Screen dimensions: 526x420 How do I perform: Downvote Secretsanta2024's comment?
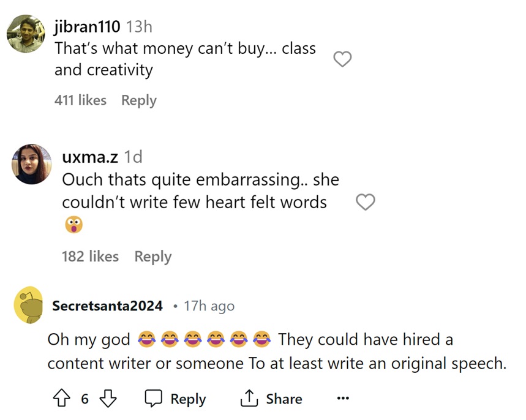108,399
